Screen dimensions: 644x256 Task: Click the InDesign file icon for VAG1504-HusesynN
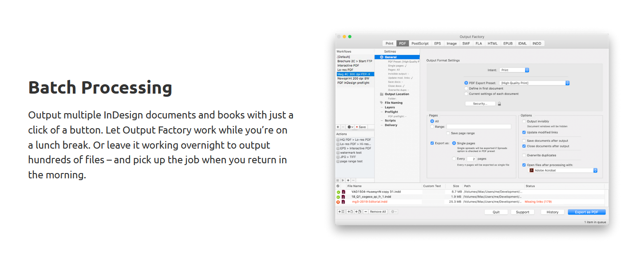coord(344,192)
